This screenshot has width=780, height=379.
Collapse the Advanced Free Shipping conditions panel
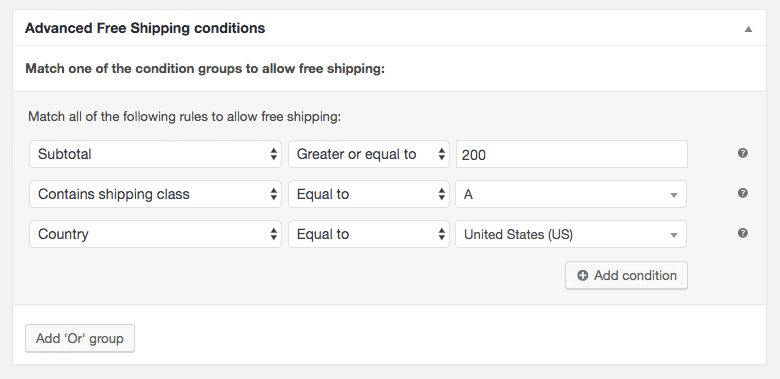(748, 29)
